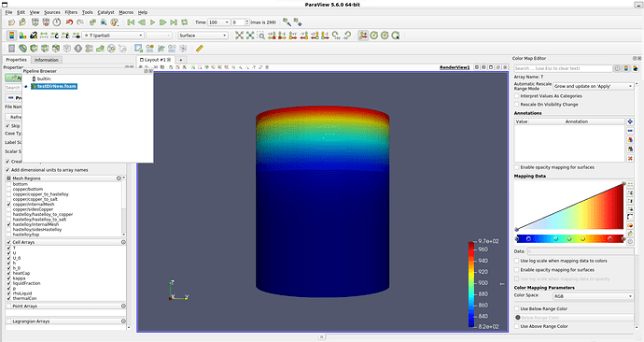Jump to the first animation frame
The height and width of the screenshot is (342, 644).
pyautogui.click(x=131, y=22)
